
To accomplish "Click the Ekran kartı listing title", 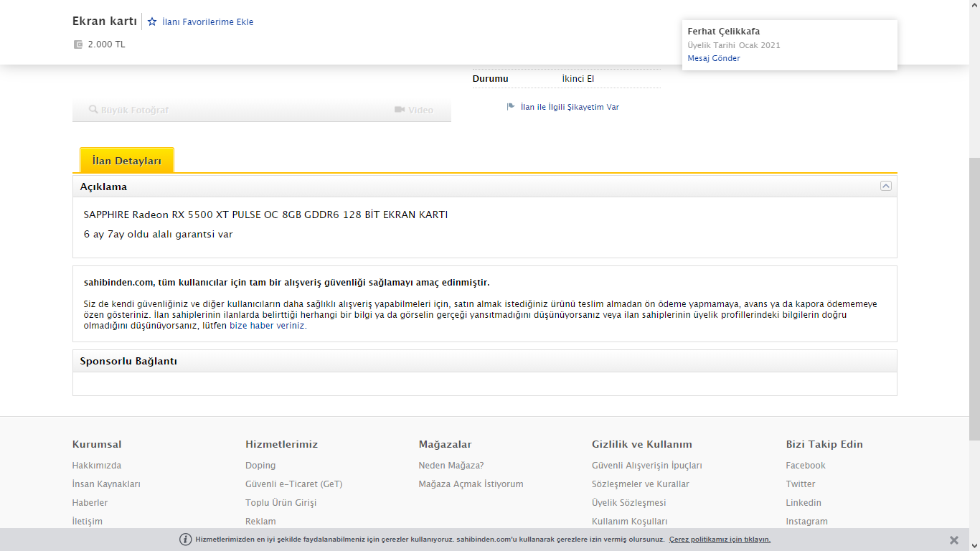I will pos(104,22).
